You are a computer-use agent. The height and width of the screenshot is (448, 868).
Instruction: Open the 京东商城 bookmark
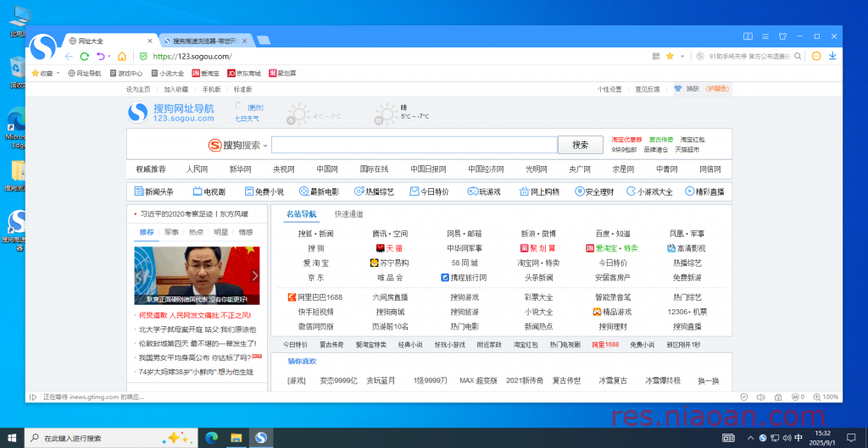click(243, 73)
